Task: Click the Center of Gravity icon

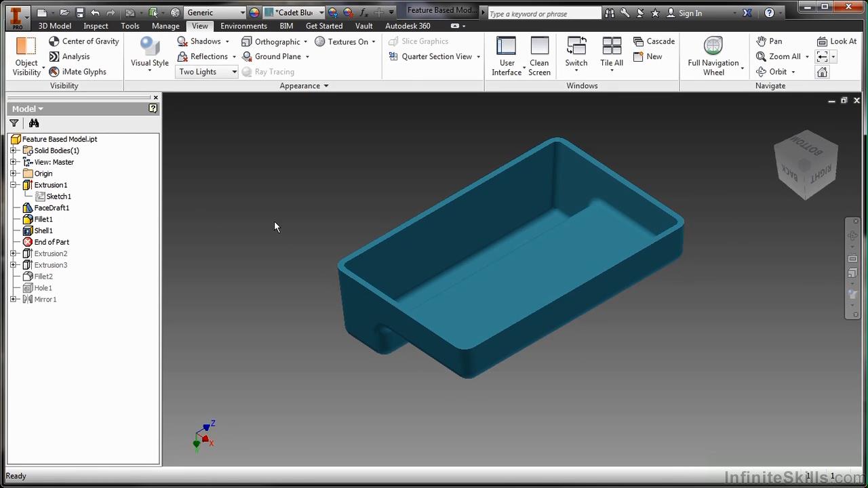Action: tap(54, 41)
